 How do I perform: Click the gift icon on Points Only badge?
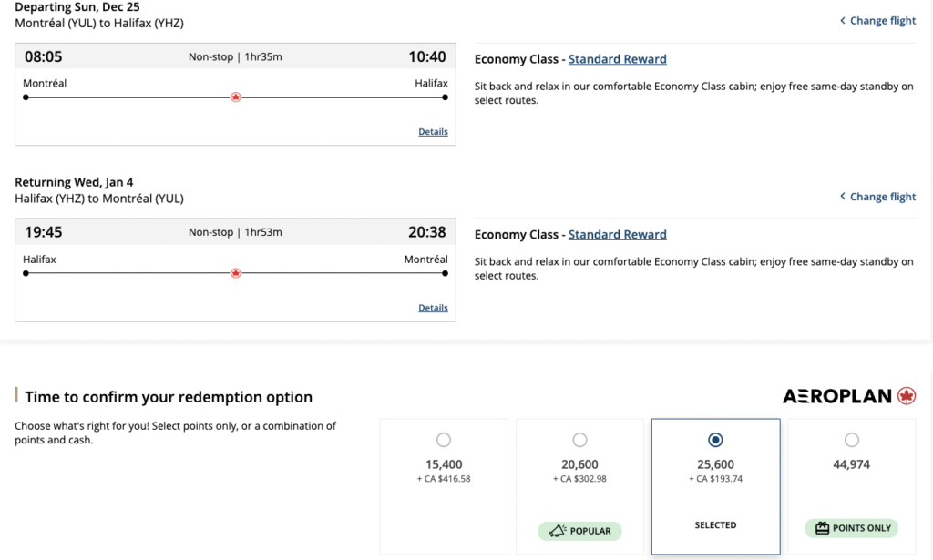tap(822, 529)
